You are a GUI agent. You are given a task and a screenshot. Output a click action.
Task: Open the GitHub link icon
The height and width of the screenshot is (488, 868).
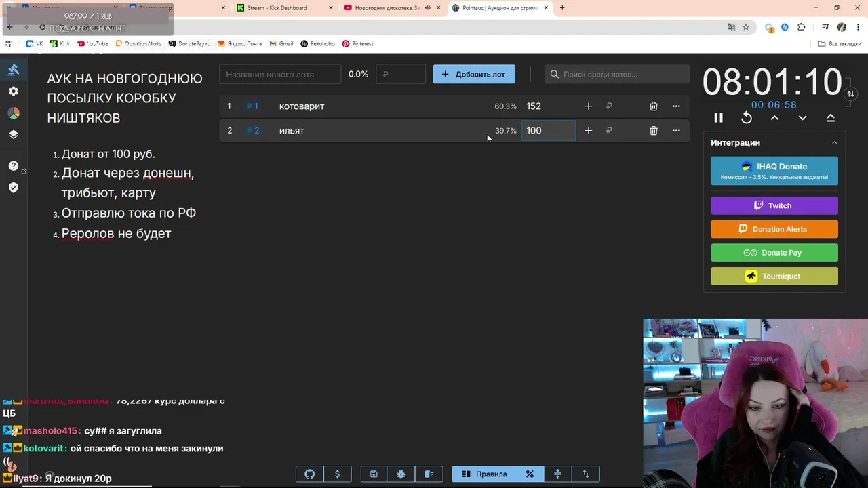310,474
